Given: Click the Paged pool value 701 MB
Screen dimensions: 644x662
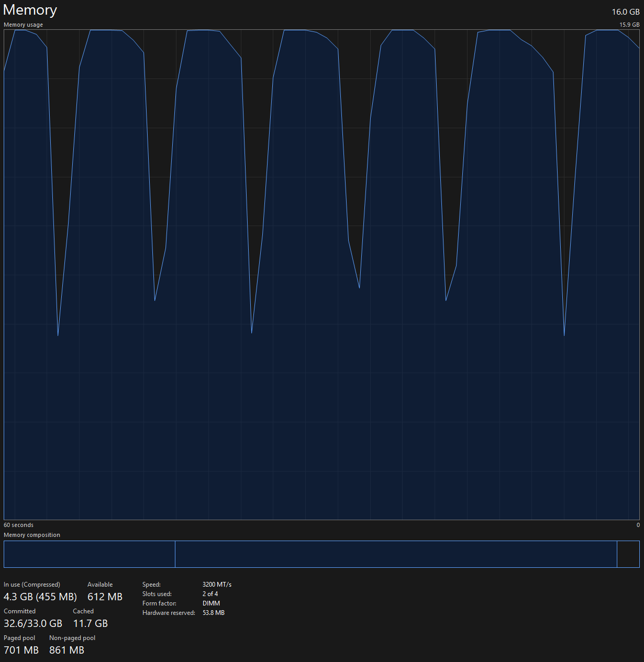Looking at the screenshot, I should pos(21,650).
